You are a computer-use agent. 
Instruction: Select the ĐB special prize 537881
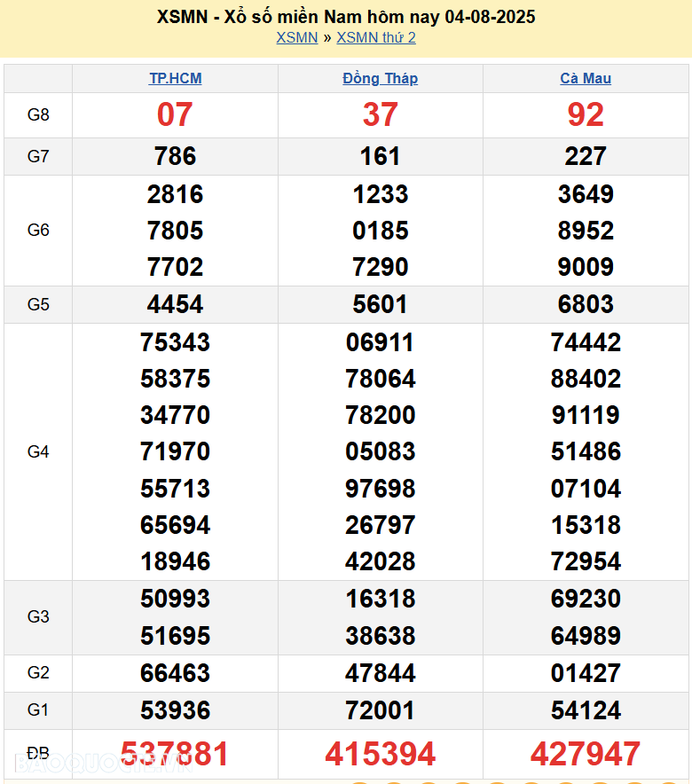pos(175,754)
